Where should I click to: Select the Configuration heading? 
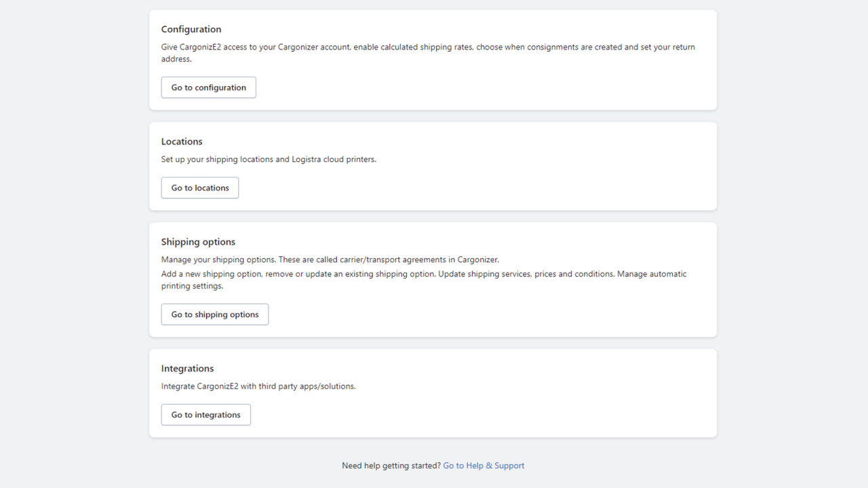[191, 29]
